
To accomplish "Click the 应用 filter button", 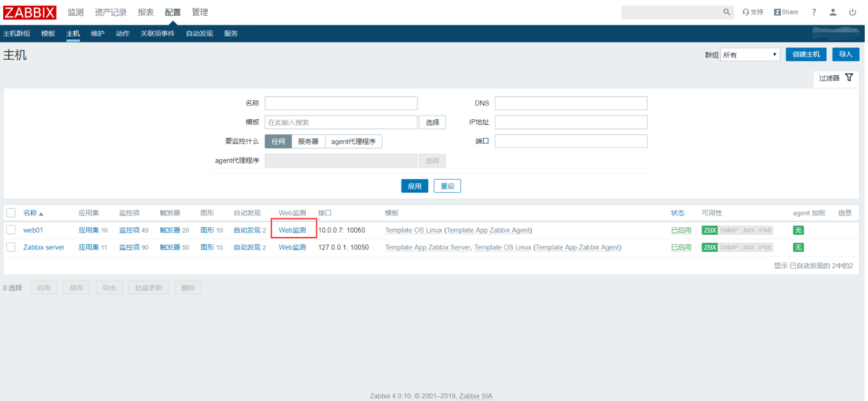I will [x=414, y=186].
